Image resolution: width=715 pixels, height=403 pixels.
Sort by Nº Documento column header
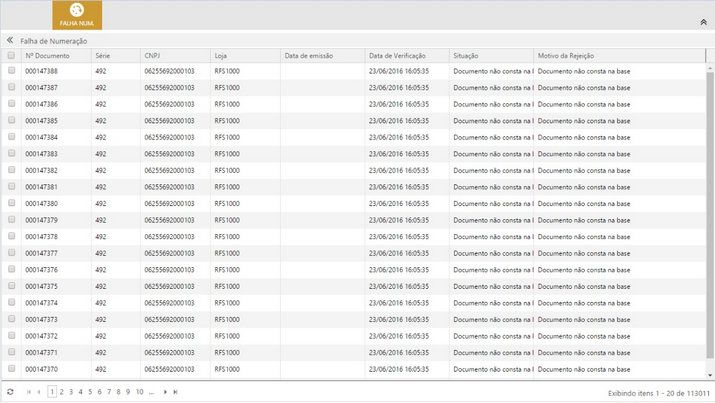point(48,56)
